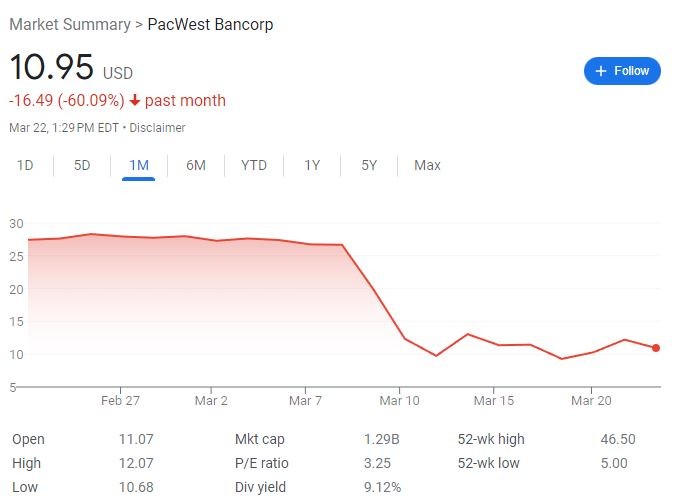Screen dimensions: 698x502
Task: View the 5Y chart range
Action: 369,165
